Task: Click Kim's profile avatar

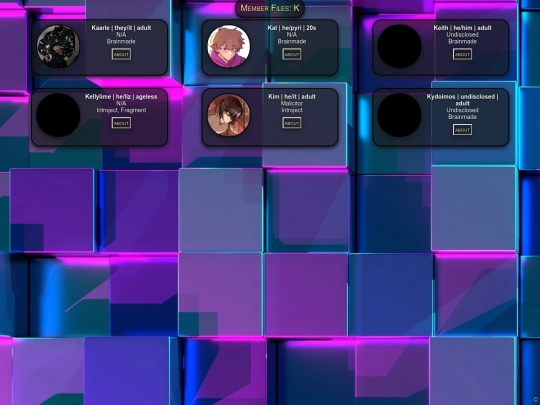Action: 229,115
